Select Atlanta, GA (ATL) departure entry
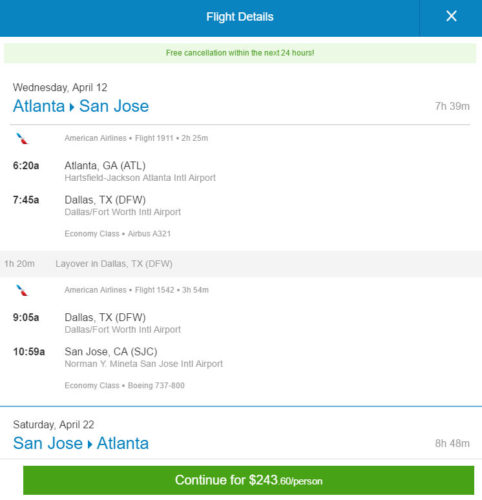The image size is (482, 500). coord(114,171)
